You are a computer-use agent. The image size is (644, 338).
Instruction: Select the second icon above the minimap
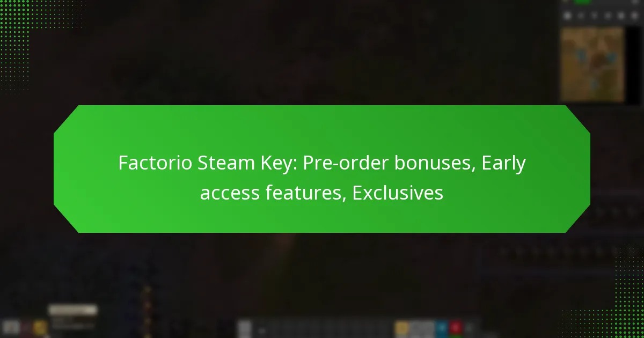point(581,16)
